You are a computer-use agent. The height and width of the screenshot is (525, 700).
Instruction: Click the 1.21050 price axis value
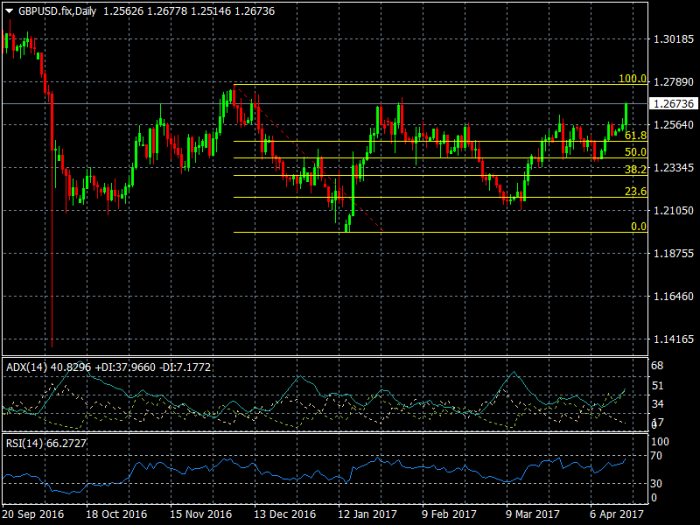[x=673, y=211]
